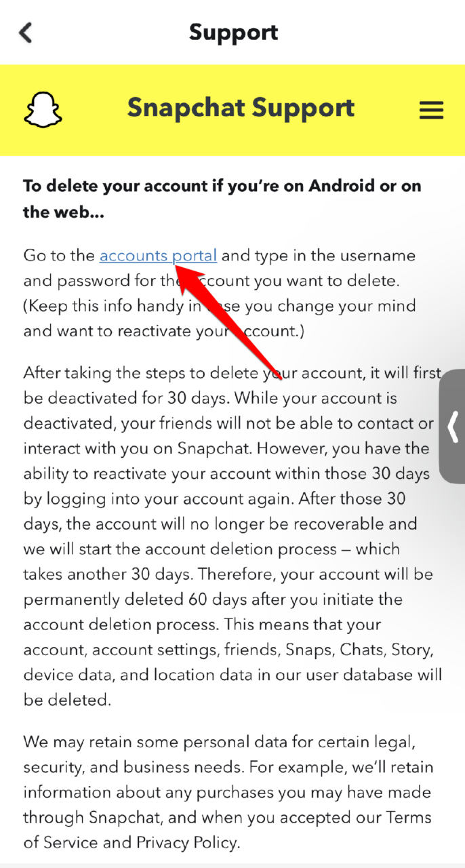Tap the Snapchat ghost logo
Screen dimensions: 465x868
click(x=43, y=110)
